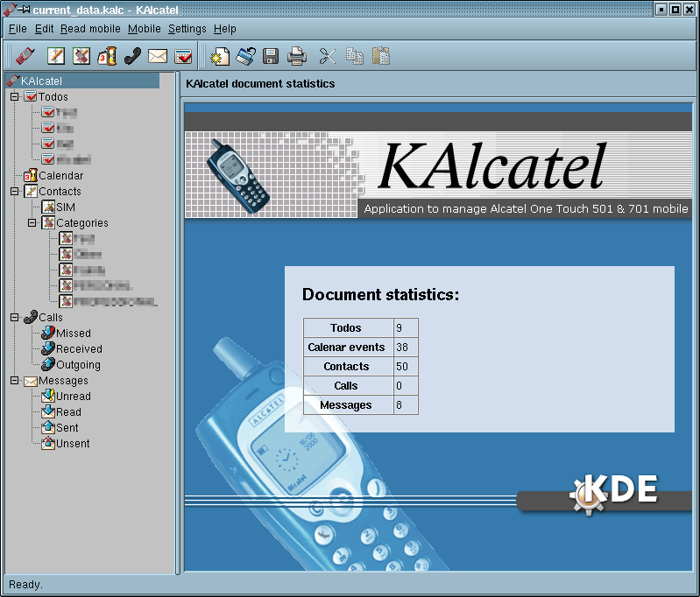Click the Todos row in statistics table
700x597 pixels.
click(x=361, y=328)
